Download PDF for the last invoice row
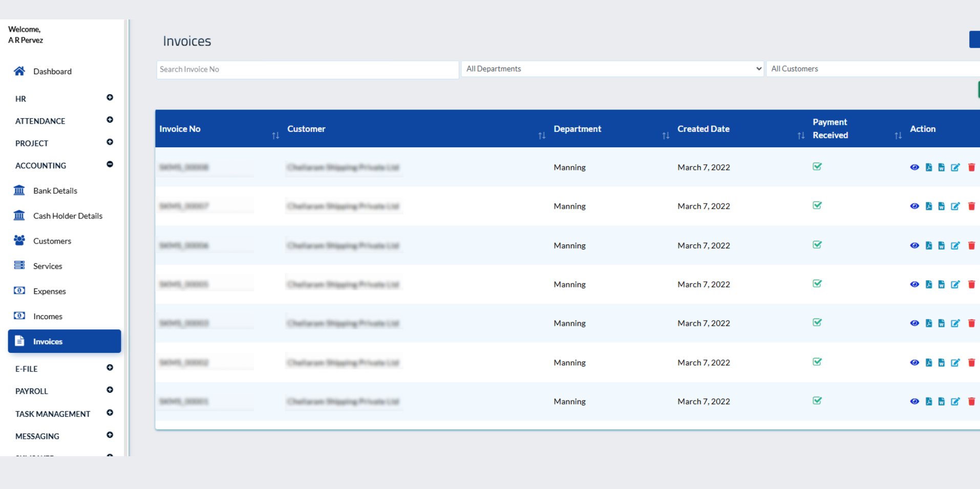980x489 pixels. click(x=929, y=402)
